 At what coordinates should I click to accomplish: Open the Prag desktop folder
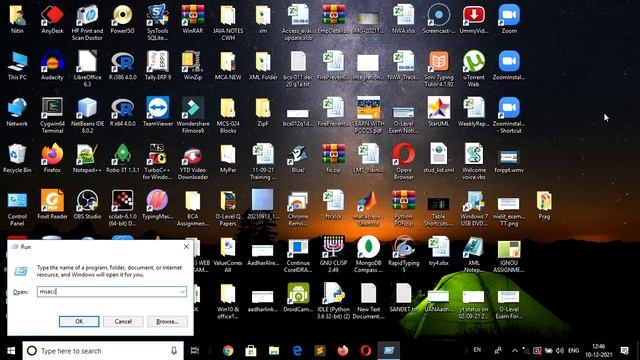(544, 205)
